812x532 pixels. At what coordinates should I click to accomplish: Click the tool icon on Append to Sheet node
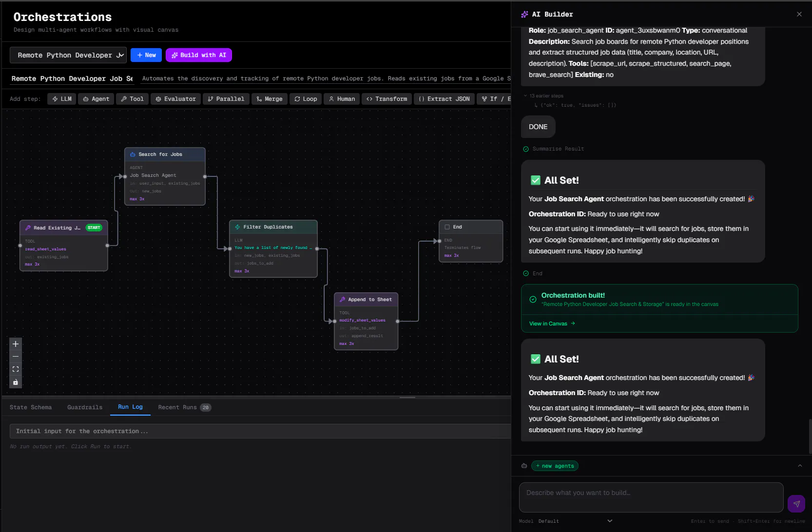[x=342, y=300]
